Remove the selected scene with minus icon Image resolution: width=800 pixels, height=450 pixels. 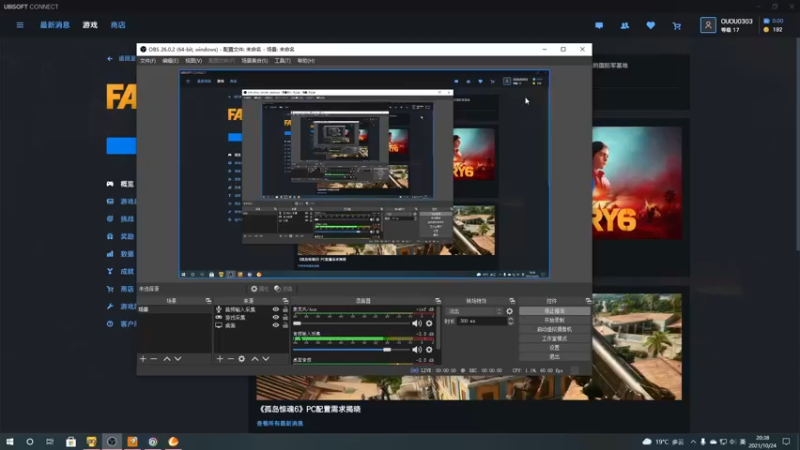point(154,359)
